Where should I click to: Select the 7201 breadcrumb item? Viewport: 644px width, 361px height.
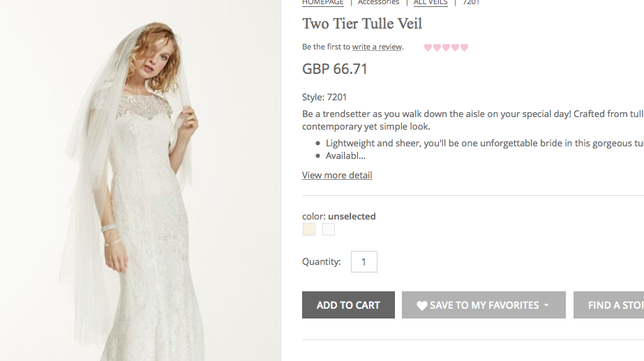tap(471, 3)
